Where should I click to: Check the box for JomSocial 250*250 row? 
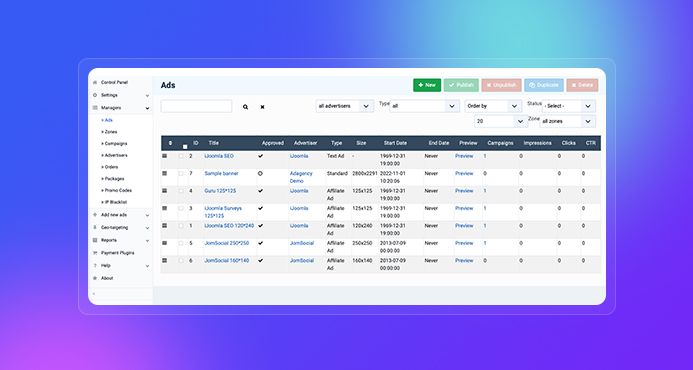click(181, 243)
